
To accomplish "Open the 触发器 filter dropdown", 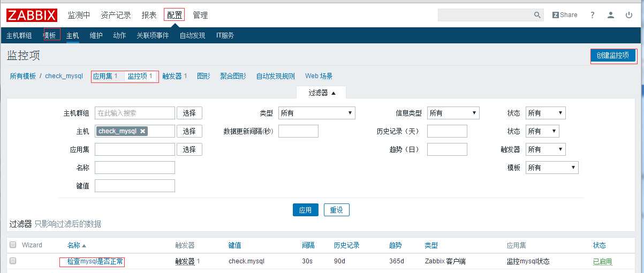I will click(x=545, y=149).
